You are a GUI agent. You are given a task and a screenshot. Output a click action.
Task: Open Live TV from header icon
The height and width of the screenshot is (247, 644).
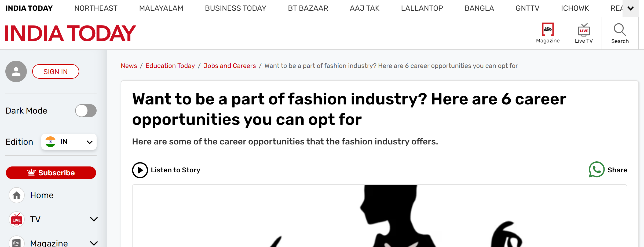[x=584, y=30]
